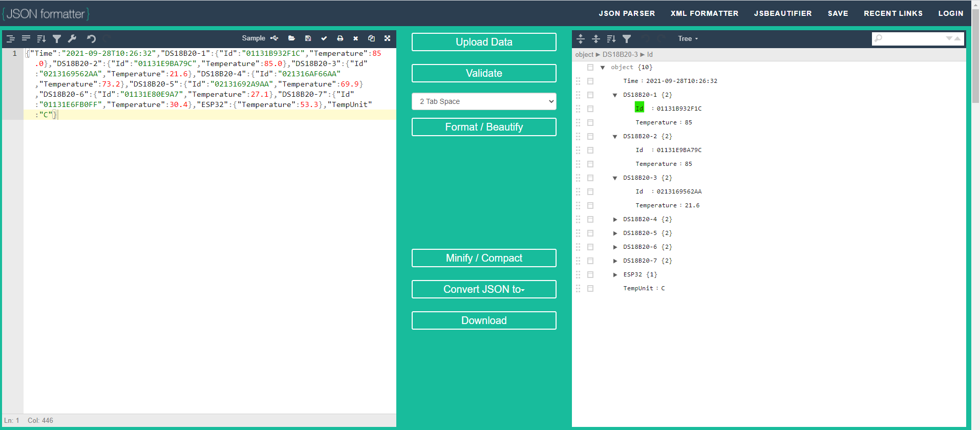Save JSON with the floppy disk icon
Viewport: 980px width, 430px height.
[x=308, y=38]
